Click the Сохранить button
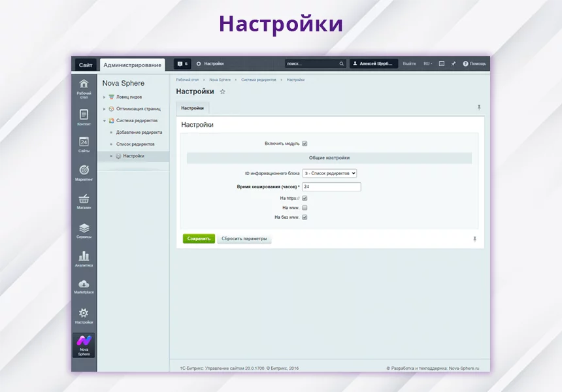 click(199, 238)
